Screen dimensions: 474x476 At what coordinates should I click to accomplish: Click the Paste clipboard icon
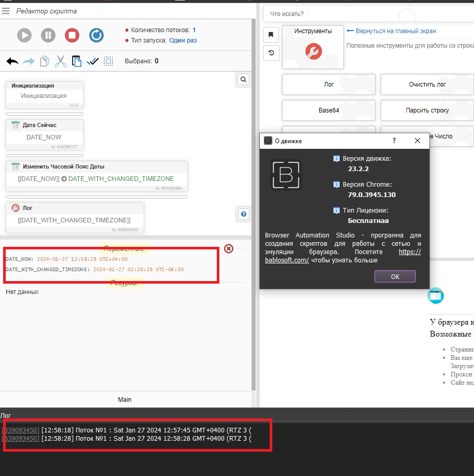[x=77, y=61]
